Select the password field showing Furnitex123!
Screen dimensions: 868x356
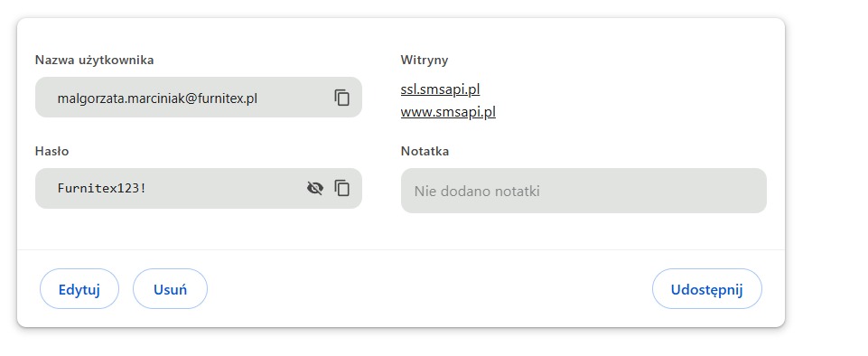click(198, 188)
